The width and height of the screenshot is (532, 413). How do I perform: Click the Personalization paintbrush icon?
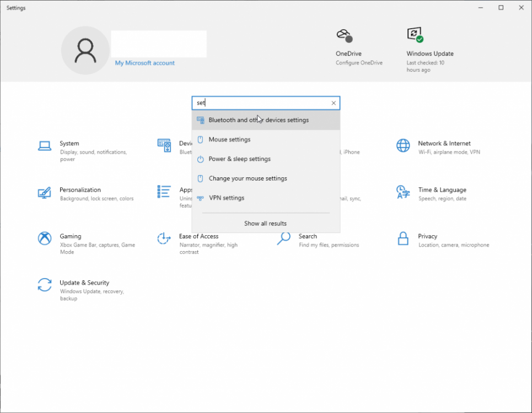[45, 192]
